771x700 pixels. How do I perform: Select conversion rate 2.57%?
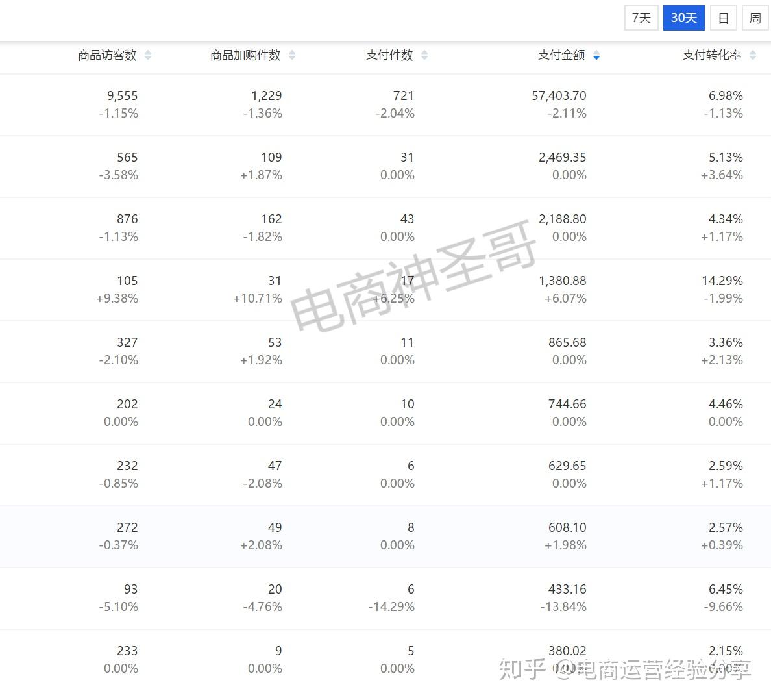(726, 528)
